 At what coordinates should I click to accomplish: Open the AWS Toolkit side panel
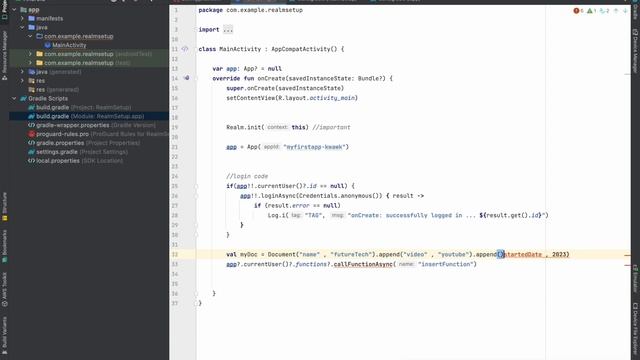tap(4, 290)
